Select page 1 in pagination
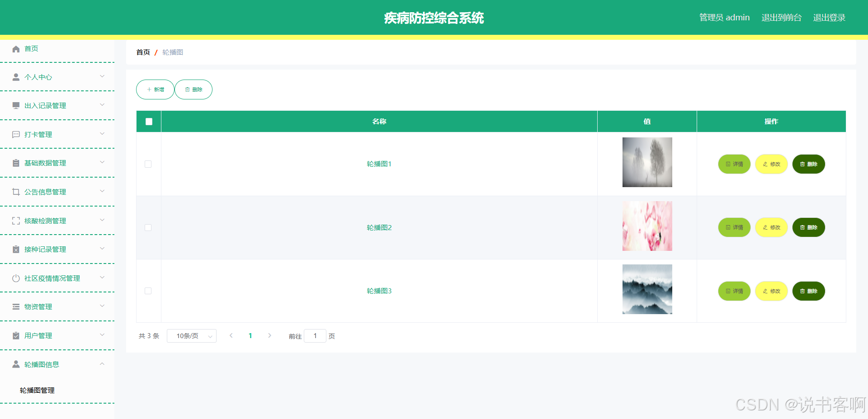868x419 pixels. 250,336
